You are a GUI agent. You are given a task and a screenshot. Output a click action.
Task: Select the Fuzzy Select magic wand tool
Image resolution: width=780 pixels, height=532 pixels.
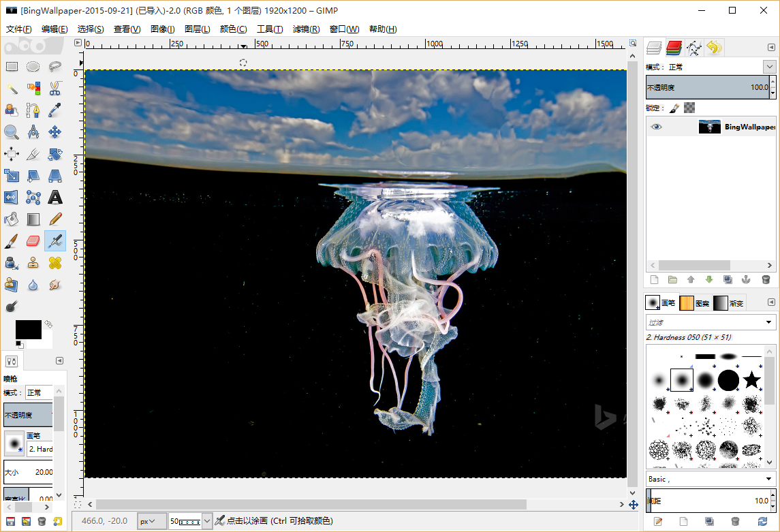(x=11, y=89)
